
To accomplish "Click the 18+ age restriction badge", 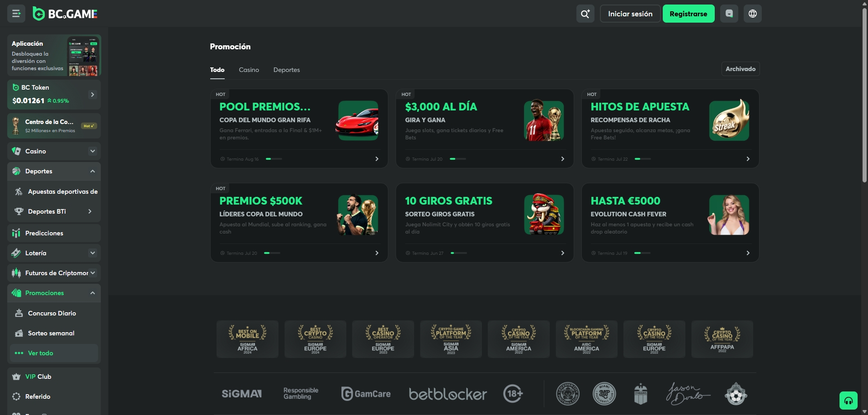I will point(513,394).
